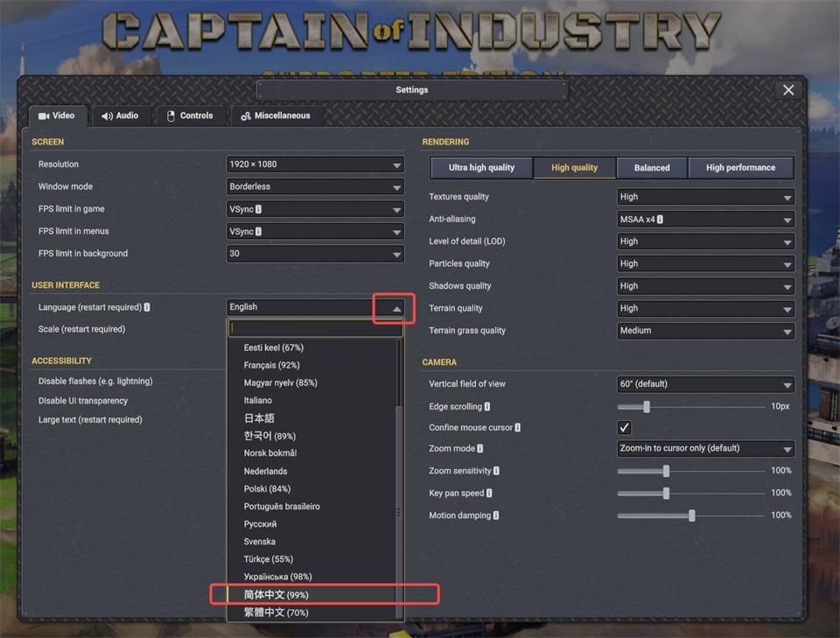The width and height of the screenshot is (840, 638).
Task: Select Nederlands language
Action: [x=311, y=471]
